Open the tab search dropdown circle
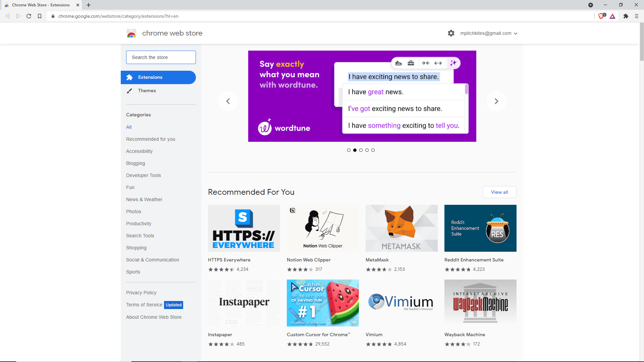Image resolution: width=644 pixels, height=362 pixels. [591, 5]
